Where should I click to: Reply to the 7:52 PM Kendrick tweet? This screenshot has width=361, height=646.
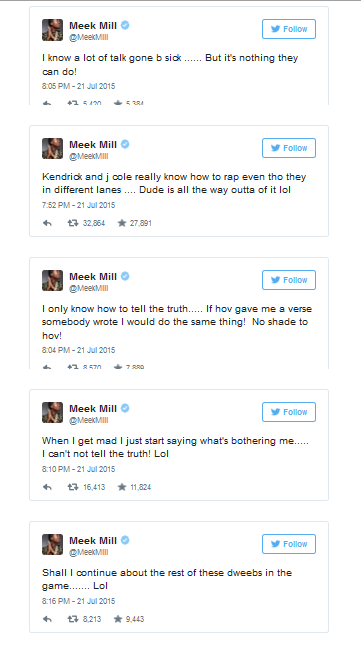[47, 223]
